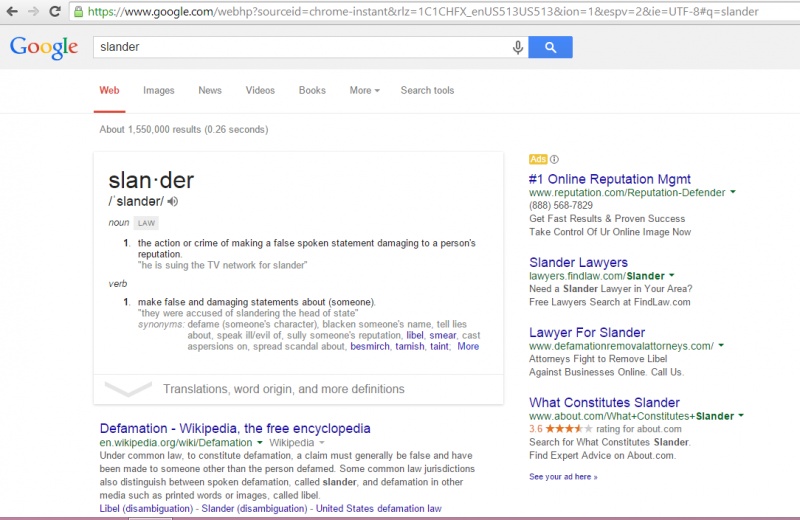Click the en.wikipedia.org/wiki/Defamation green URL

click(176, 442)
